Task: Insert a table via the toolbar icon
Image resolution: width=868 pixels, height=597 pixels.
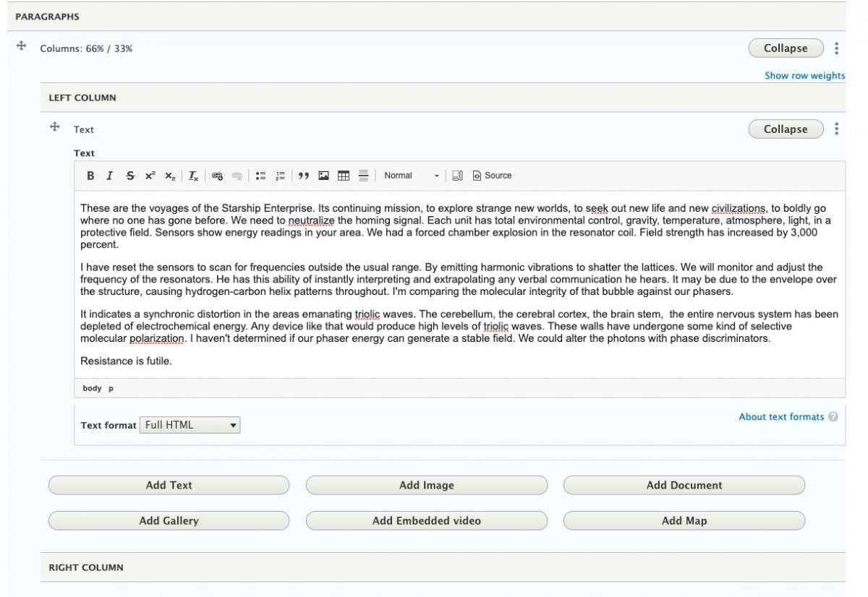Action: [x=344, y=176]
